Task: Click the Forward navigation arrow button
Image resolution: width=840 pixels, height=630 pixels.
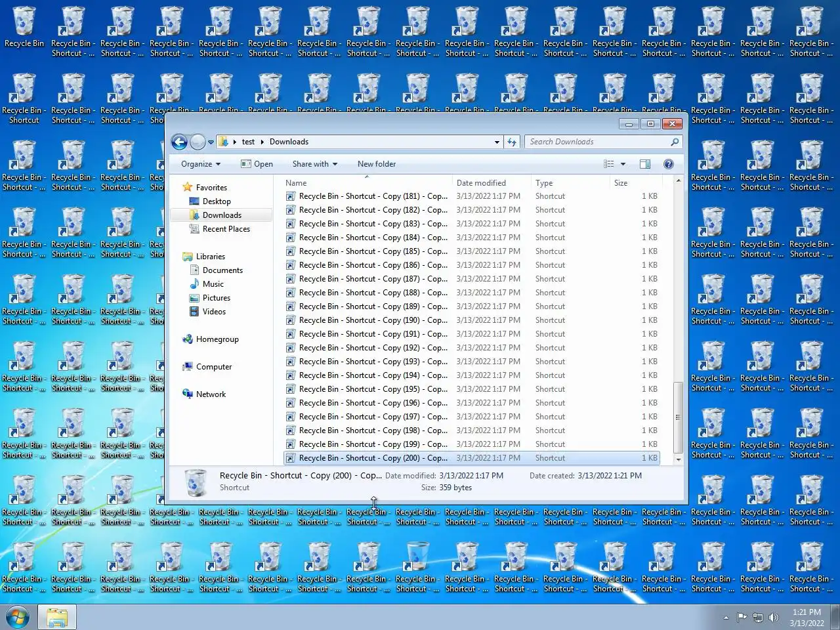Action: (198, 142)
